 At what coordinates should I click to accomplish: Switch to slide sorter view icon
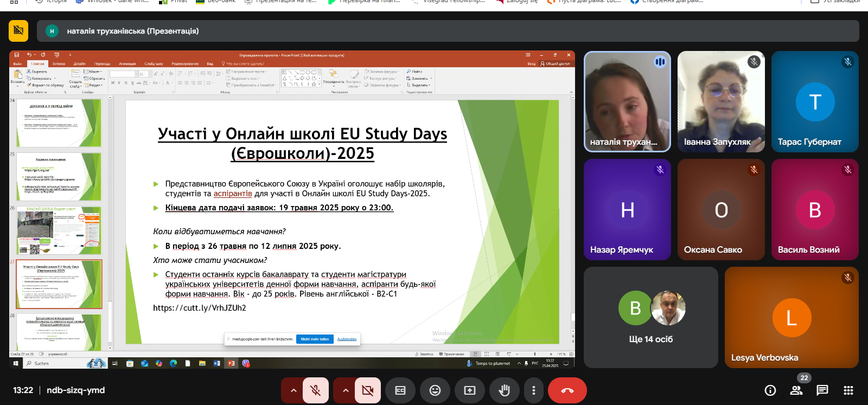click(x=486, y=354)
